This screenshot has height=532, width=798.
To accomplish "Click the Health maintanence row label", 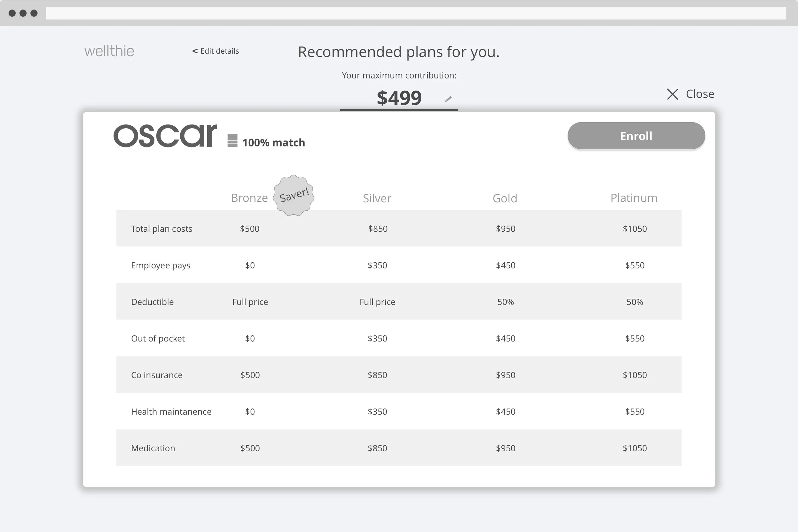I will 171,412.
